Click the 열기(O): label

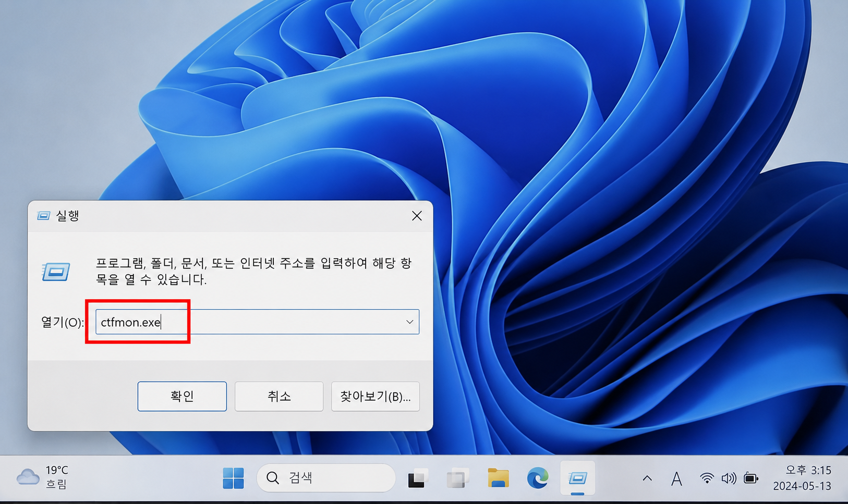[63, 322]
